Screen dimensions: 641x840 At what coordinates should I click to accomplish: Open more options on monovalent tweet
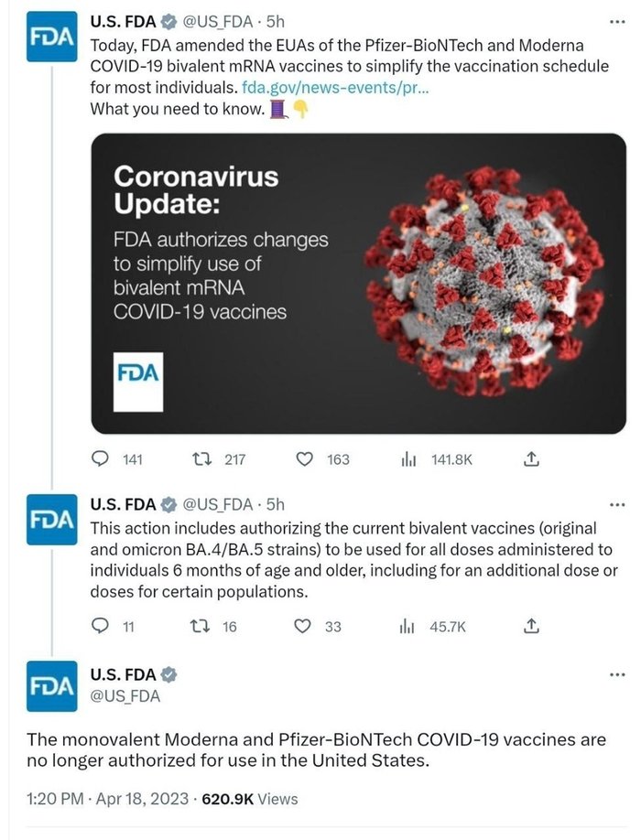(x=617, y=675)
